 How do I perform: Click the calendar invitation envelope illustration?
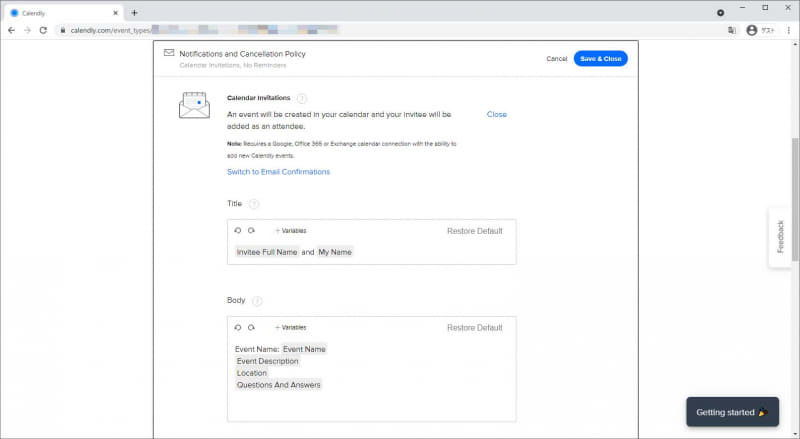point(194,105)
